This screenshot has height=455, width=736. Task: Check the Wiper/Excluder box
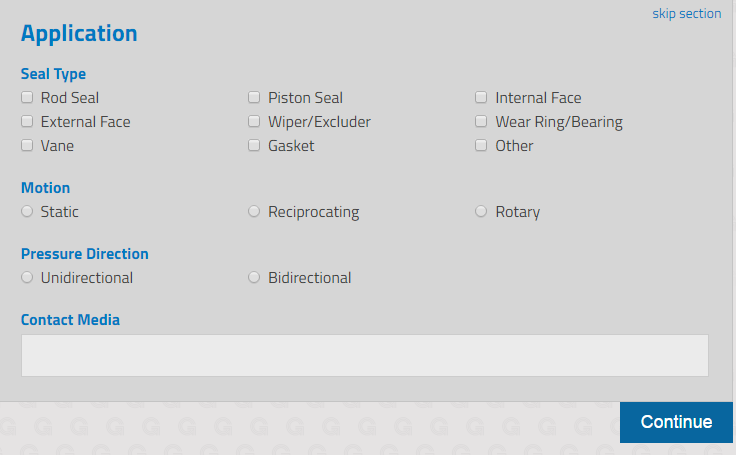(255, 122)
